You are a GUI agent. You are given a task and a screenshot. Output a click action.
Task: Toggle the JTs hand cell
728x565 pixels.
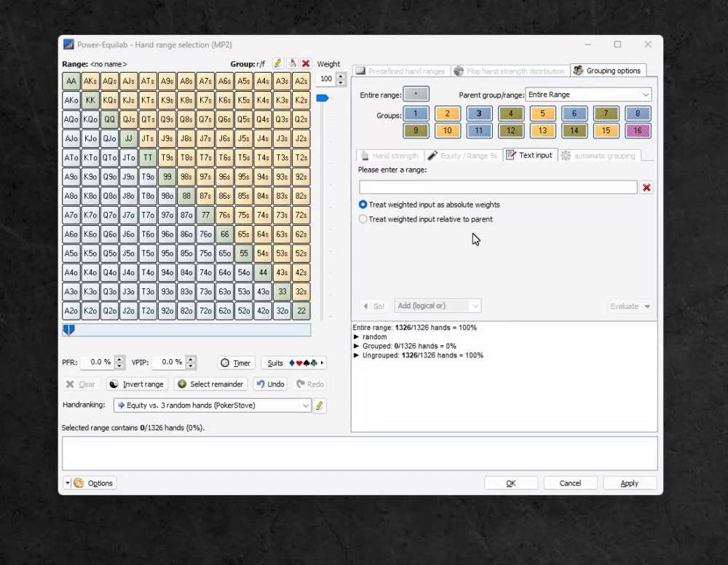pyautogui.click(x=148, y=138)
